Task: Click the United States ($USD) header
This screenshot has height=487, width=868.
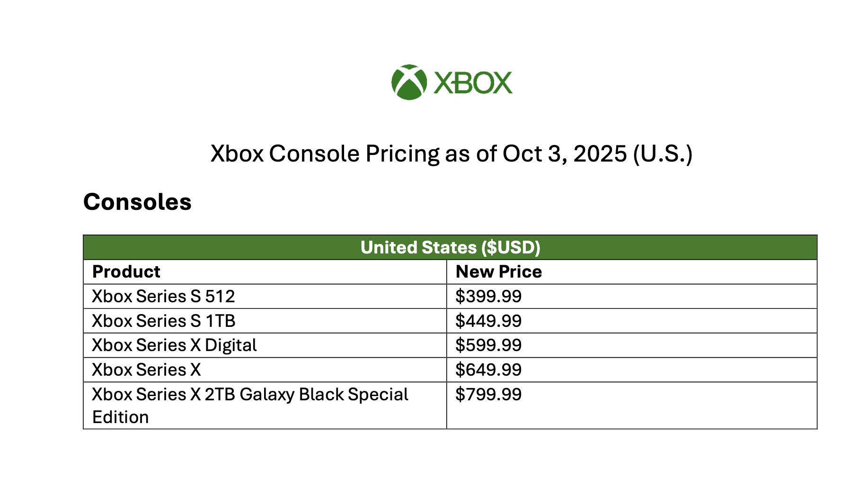Action: pos(450,247)
